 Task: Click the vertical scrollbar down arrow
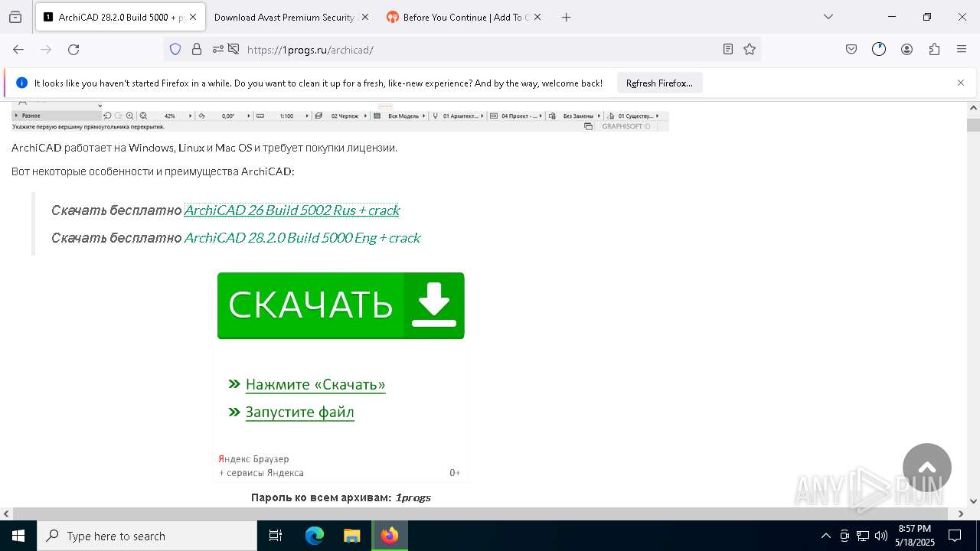click(x=973, y=501)
